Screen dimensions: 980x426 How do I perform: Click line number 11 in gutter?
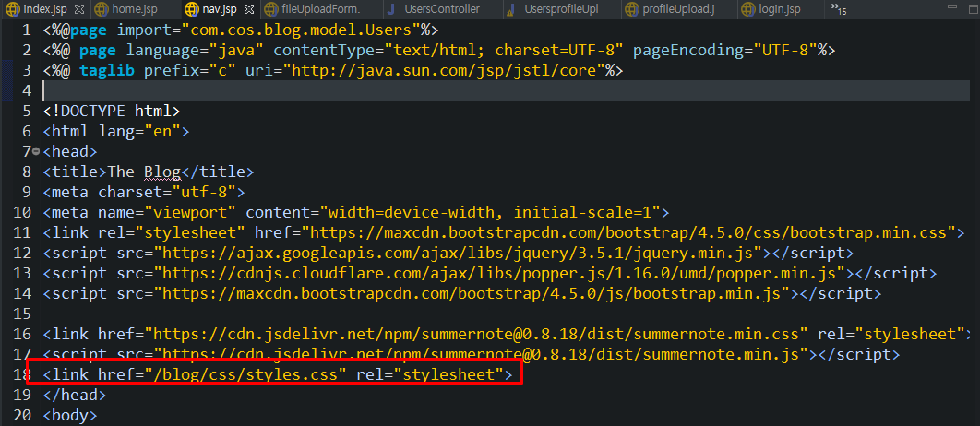tap(21, 233)
